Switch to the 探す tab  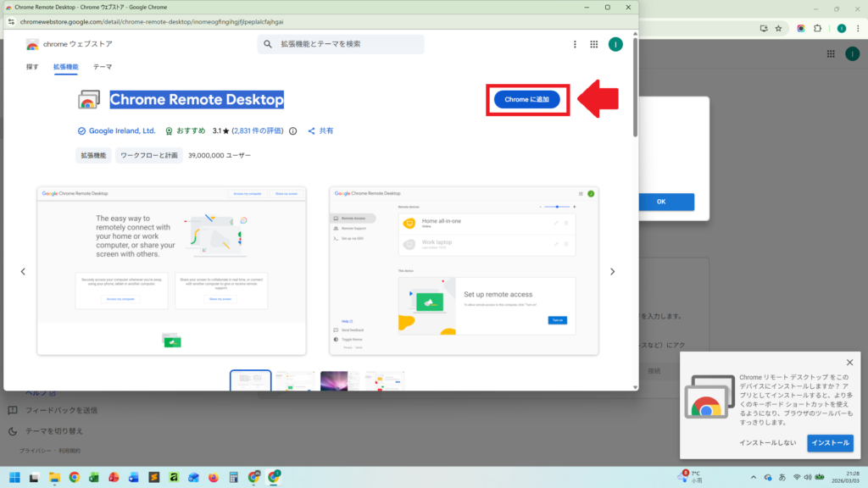(x=32, y=67)
